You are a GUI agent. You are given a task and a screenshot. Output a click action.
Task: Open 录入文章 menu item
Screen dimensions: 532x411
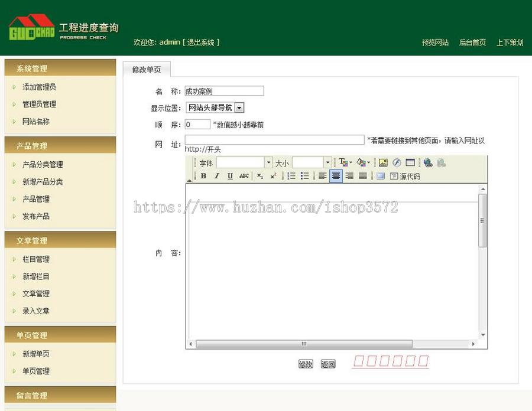coord(36,311)
